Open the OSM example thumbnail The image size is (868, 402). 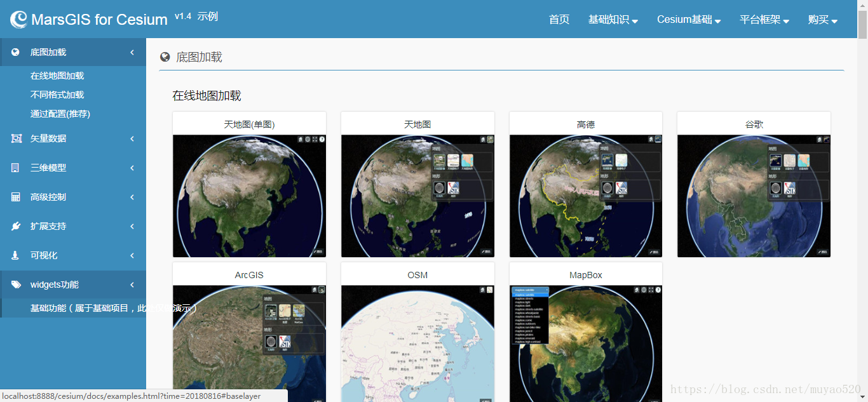[x=417, y=344]
